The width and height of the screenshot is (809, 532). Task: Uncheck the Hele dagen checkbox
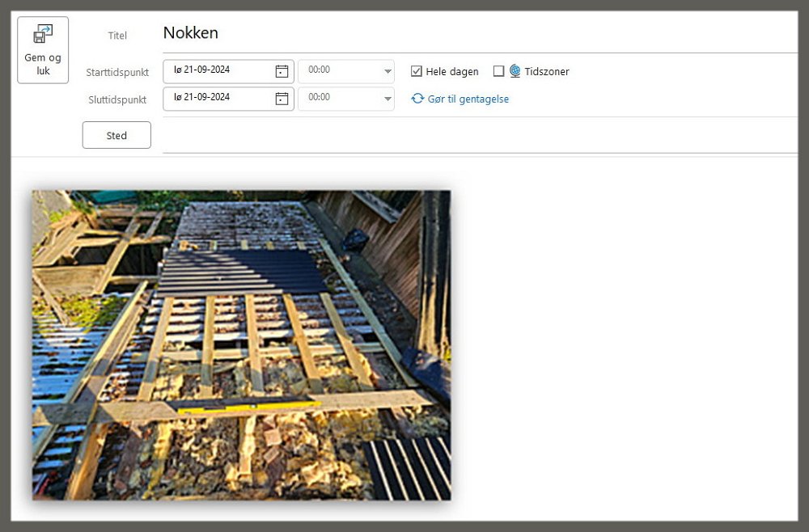(417, 71)
